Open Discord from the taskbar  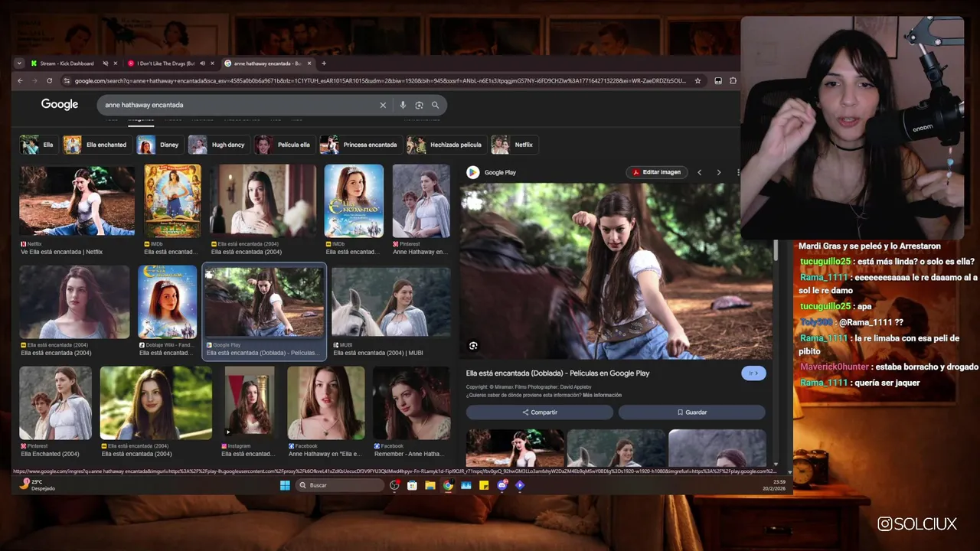[502, 485]
